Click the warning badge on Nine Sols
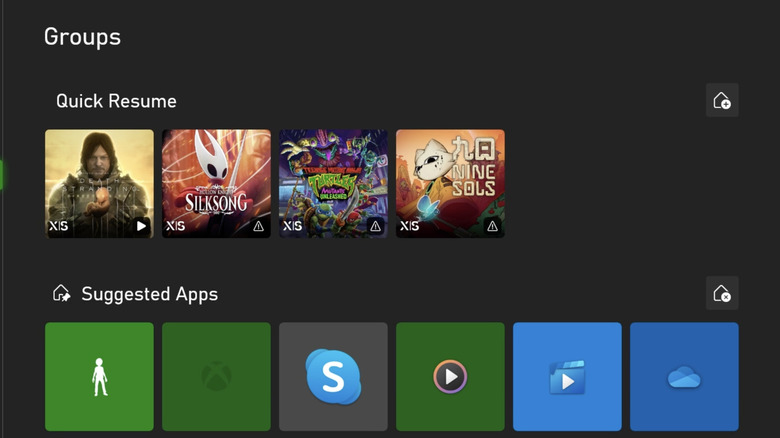The image size is (780, 438). 492,226
